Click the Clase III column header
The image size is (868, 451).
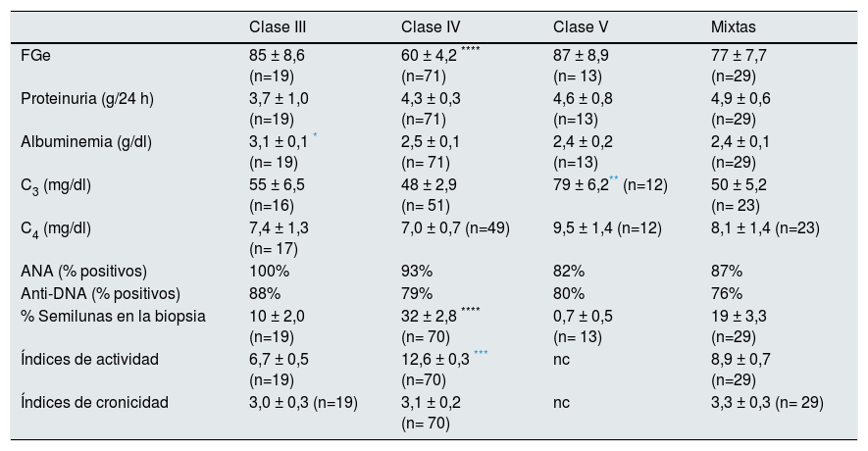(x=278, y=25)
